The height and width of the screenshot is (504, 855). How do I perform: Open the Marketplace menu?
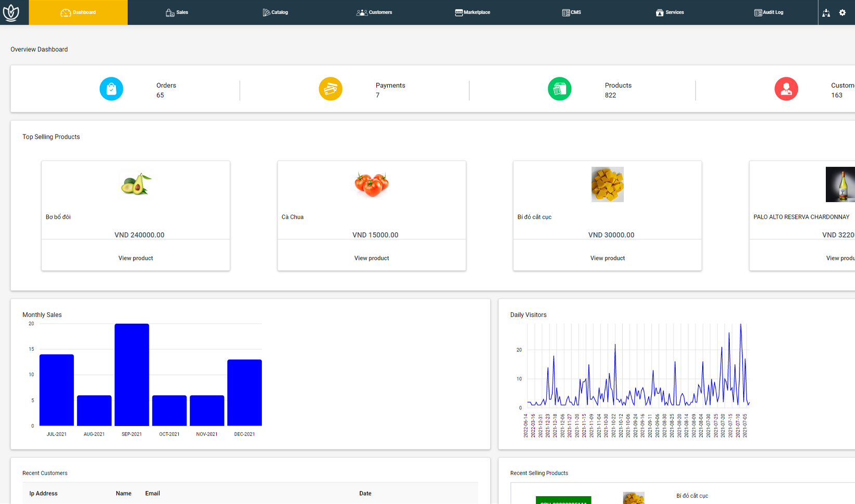click(472, 12)
